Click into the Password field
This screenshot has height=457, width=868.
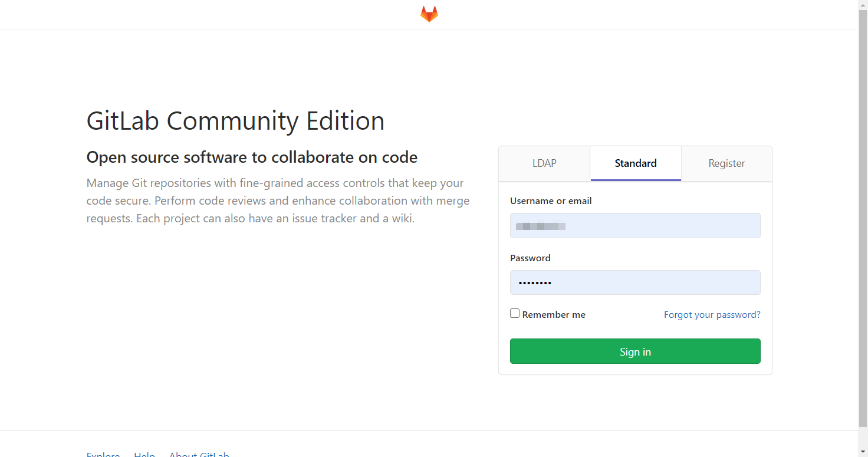click(635, 282)
